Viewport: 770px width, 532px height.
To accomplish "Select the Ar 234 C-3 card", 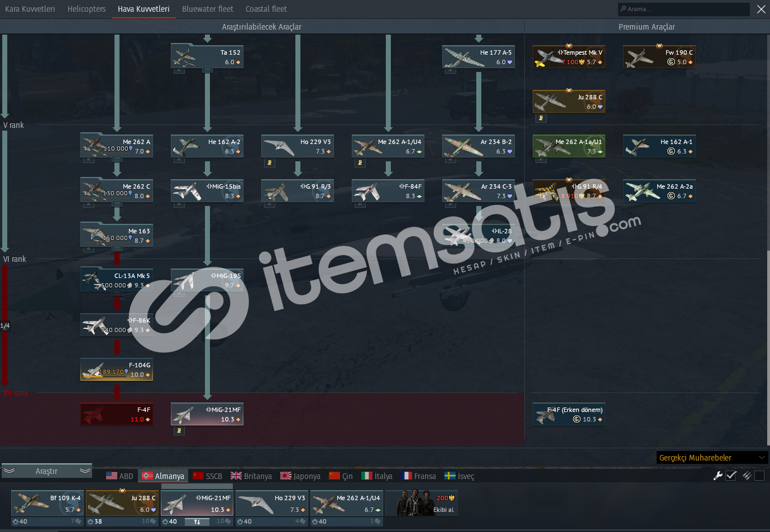I will (479, 191).
